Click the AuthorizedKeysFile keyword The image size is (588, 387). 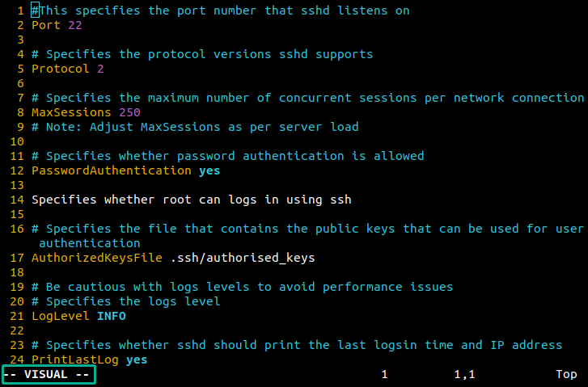[x=97, y=258]
